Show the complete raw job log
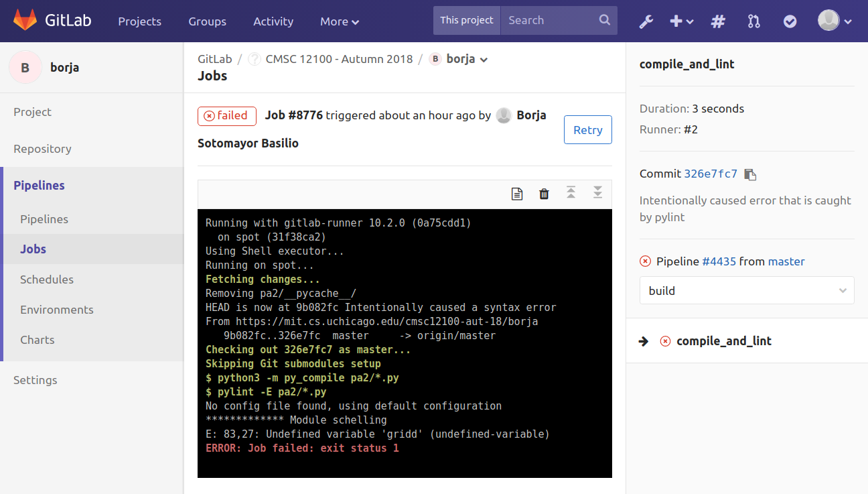This screenshot has width=868, height=494. tap(517, 194)
